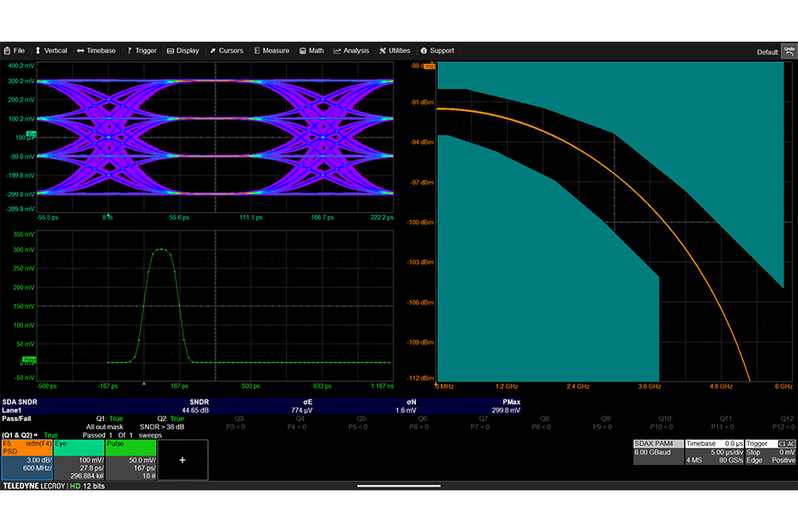The width and height of the screenshot is (798, 532).
Task: Open the Utilities menu
Action: click(395, 51)
